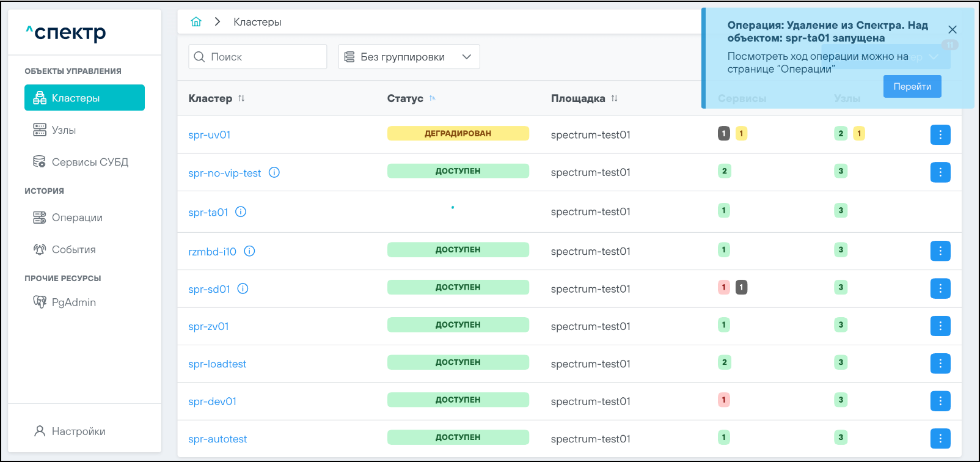Click the Поиск search field
980x462 pixels.
258,57
